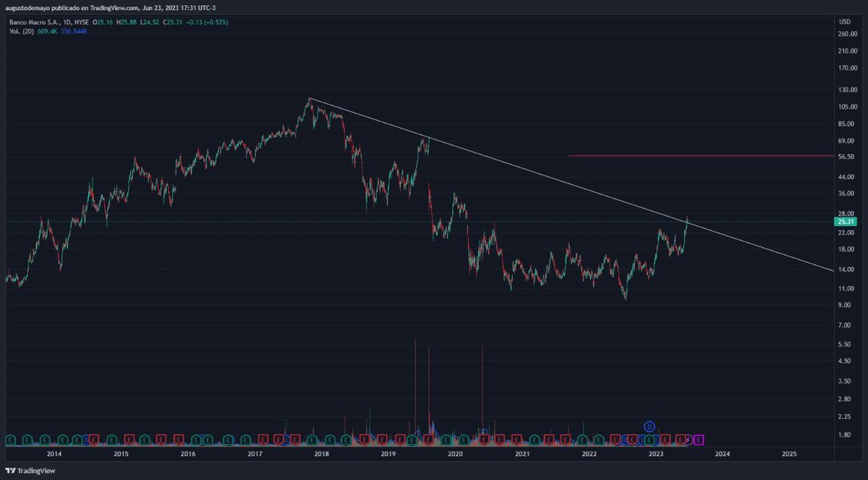Click the 44.00 price axis label

pyautogui.click(x=848, y=177)
